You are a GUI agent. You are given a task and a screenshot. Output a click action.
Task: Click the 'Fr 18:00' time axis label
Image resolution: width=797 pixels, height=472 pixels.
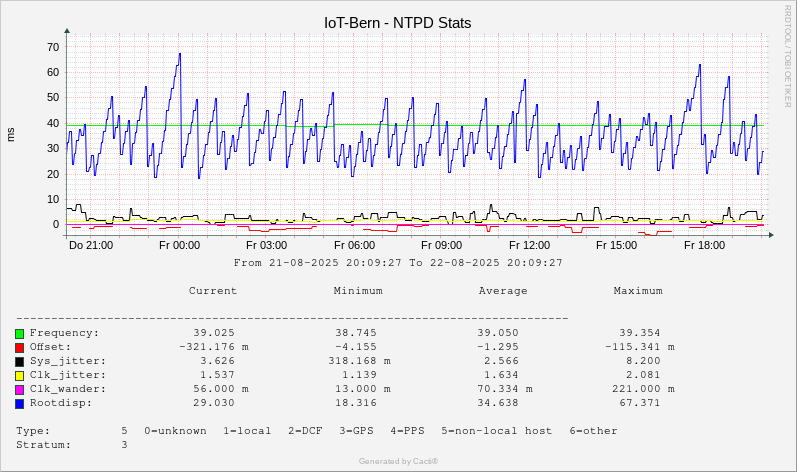point(704,245)
